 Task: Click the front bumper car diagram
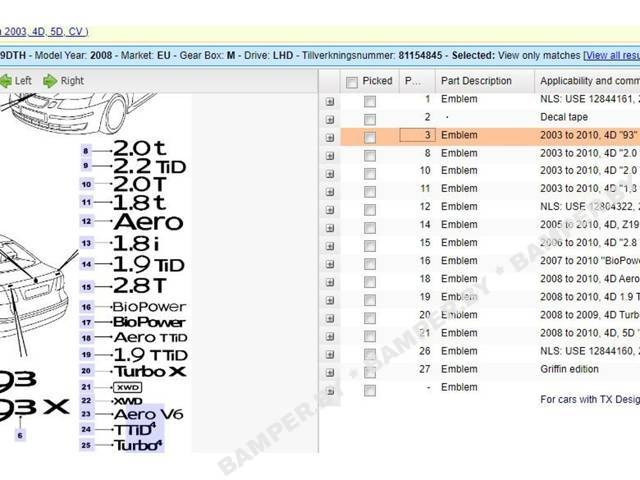click(78, 113)
